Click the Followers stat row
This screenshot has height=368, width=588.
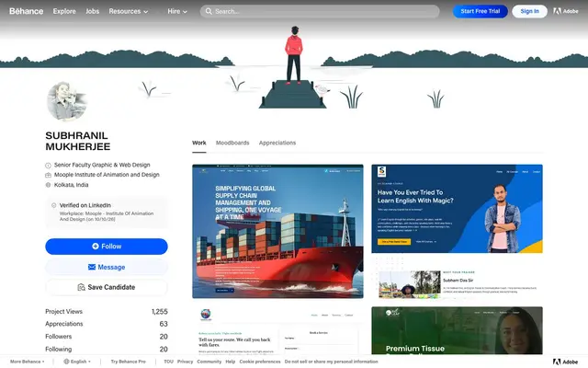pos(107,337)
